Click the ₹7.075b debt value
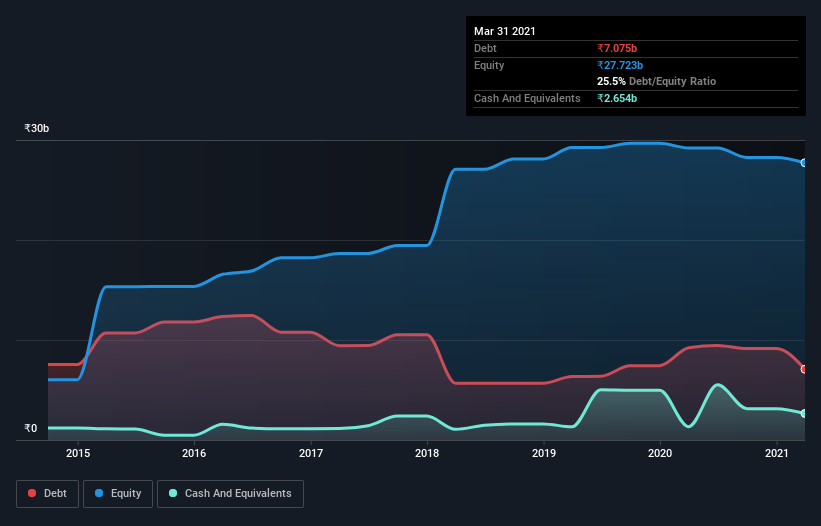 coord(617,48)
